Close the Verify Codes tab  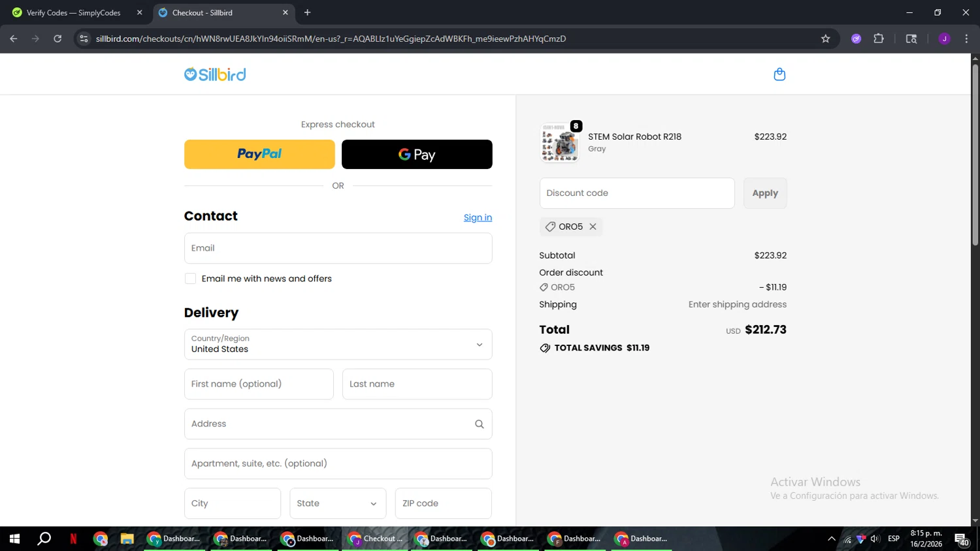click(x=139, y=12)
